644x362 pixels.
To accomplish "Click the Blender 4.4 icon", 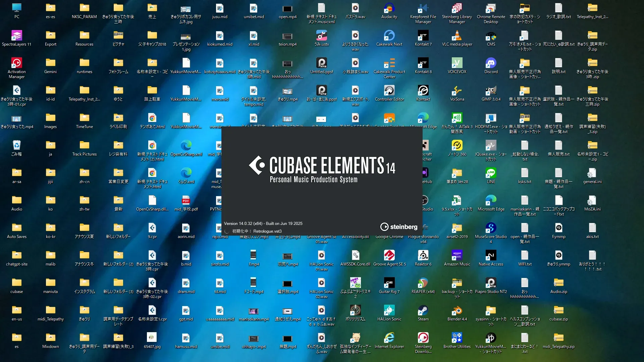I will tap(457, 311).
